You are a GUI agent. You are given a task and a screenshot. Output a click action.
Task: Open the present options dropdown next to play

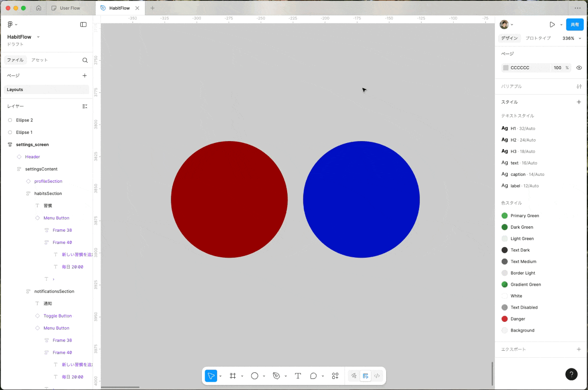pyautogui.click(x=561, y=24)
